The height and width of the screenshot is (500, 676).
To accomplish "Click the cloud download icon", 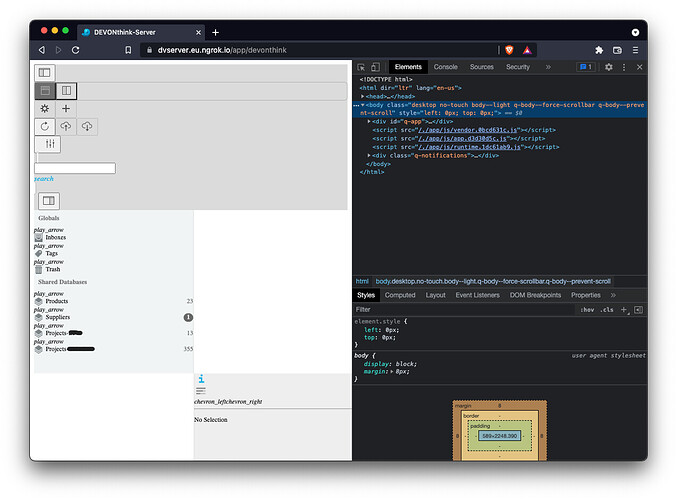I will (x=87, y=126).
